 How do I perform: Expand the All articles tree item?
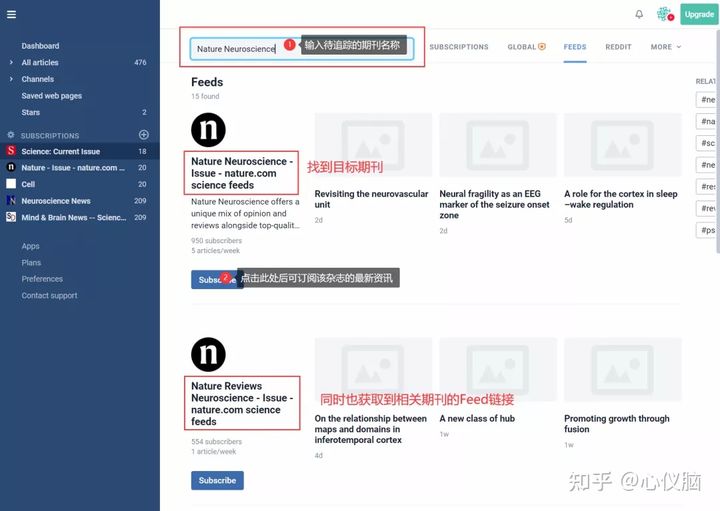coord(11,62)
